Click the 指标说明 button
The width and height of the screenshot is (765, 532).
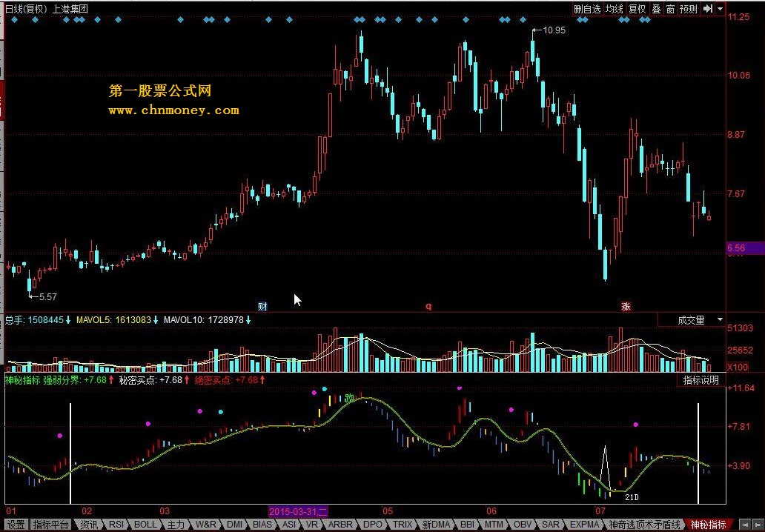coord(701,380)
